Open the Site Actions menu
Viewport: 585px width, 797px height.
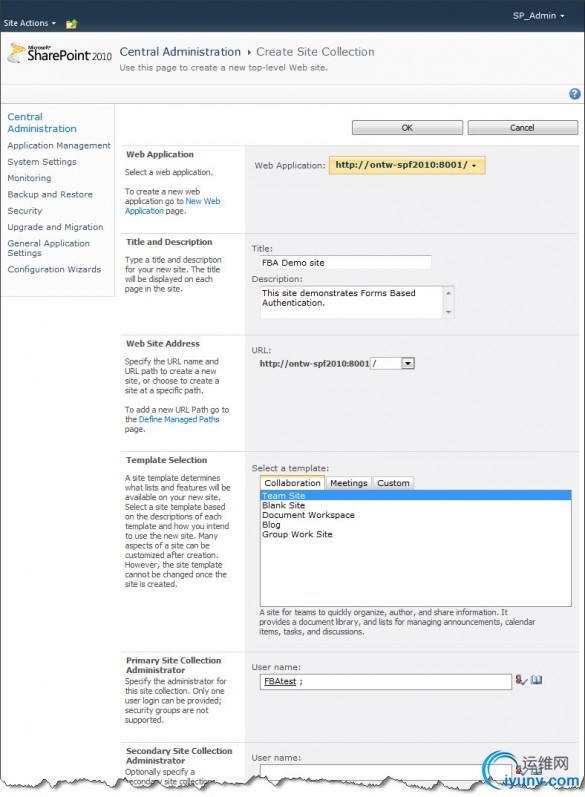(x=29, y=23)
